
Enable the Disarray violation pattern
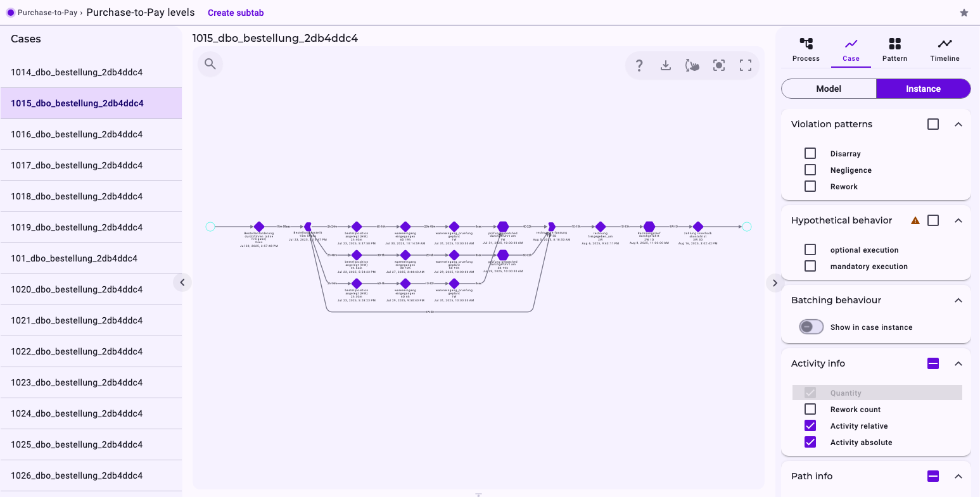810,153
